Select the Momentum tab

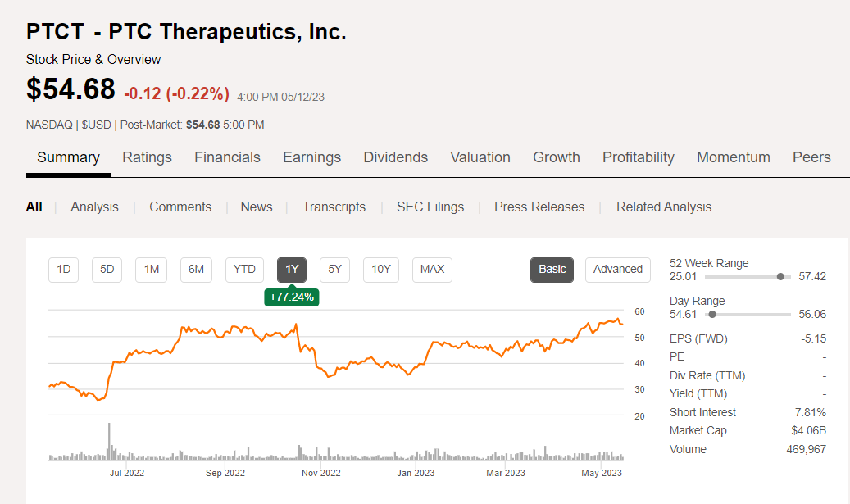point(733,157)
